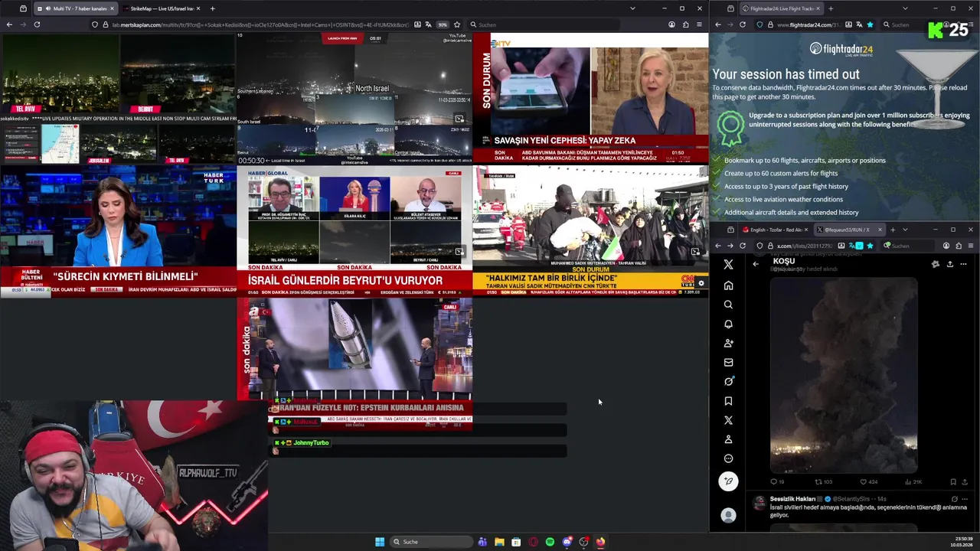This screenshot has width=980, height=551.
Task: Open File Explorer from the taskbar
Action: [499, 542]
